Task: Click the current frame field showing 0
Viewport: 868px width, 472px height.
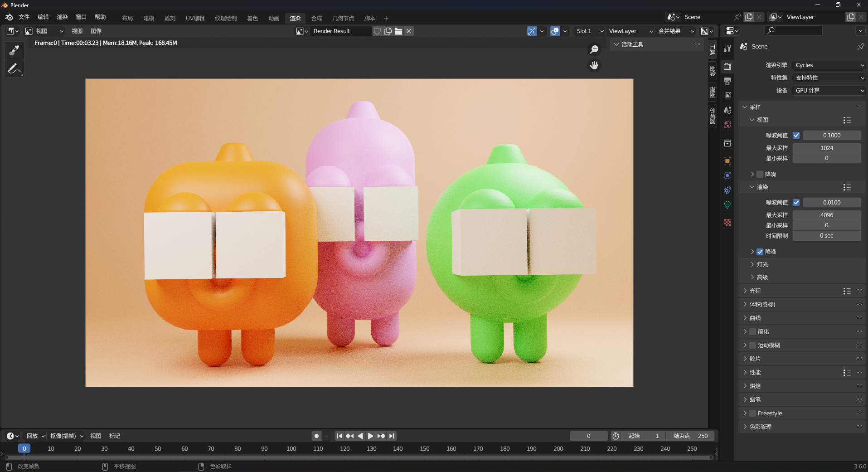Action: [589, 436]
